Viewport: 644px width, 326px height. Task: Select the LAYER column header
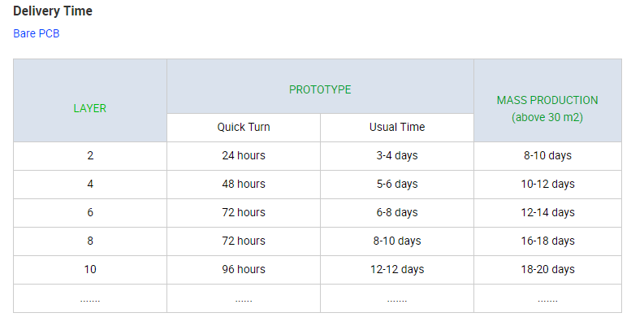[90, 100]
